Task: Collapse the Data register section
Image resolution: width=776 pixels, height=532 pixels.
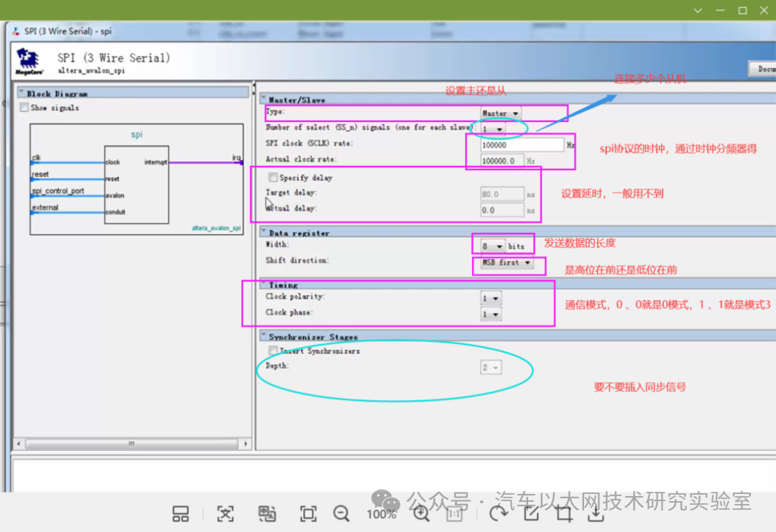Action: click(x=264, y=231)
